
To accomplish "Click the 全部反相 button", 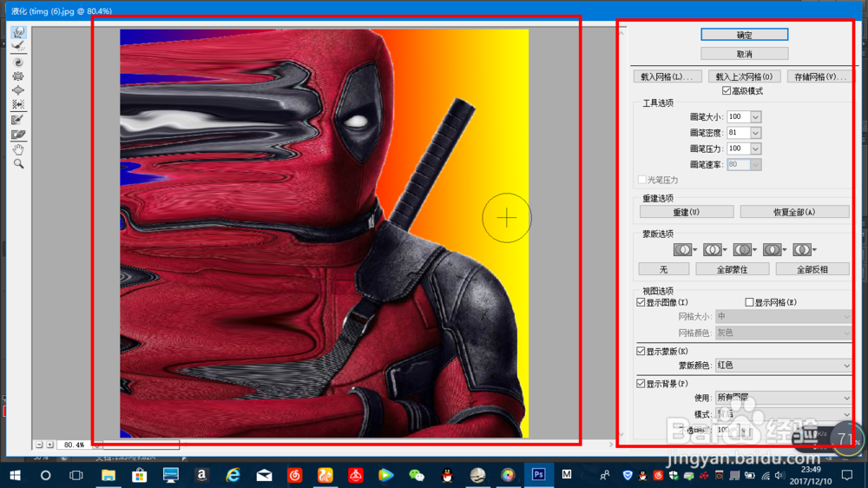I will pos(812,269).
